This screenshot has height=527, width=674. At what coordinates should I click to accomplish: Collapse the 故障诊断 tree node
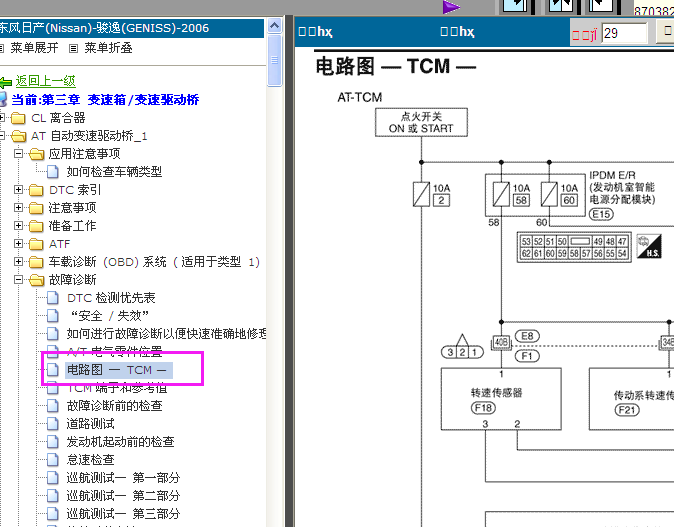[x=18, y=280]
